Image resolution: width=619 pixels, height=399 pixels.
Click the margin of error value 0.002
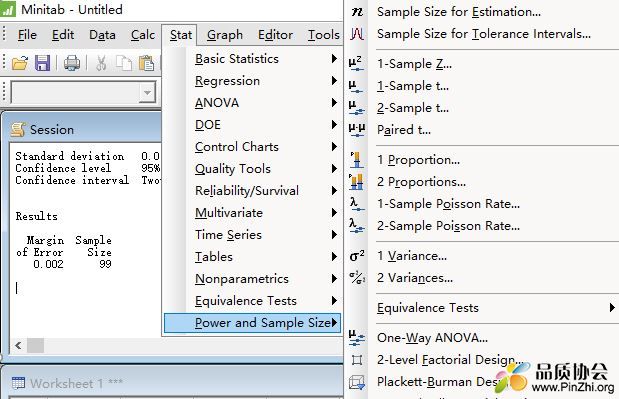click(48, 264)
